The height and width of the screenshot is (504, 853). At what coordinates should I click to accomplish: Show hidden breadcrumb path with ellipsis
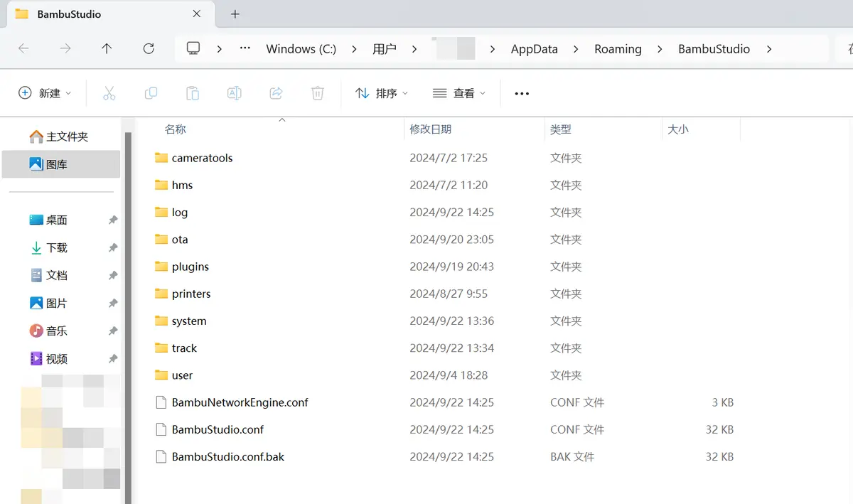[245, 48]
